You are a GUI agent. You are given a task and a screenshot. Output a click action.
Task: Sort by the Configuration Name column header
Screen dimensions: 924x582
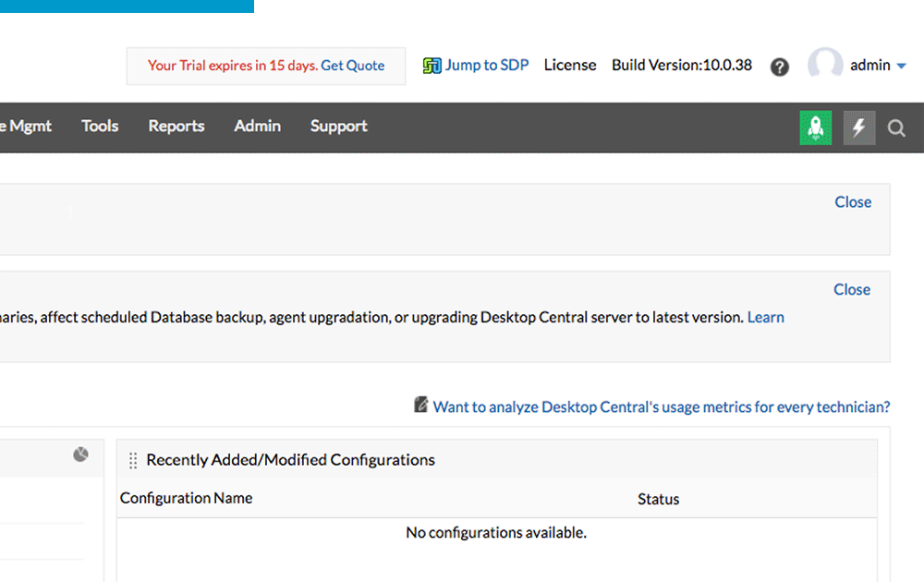(186, 498)
